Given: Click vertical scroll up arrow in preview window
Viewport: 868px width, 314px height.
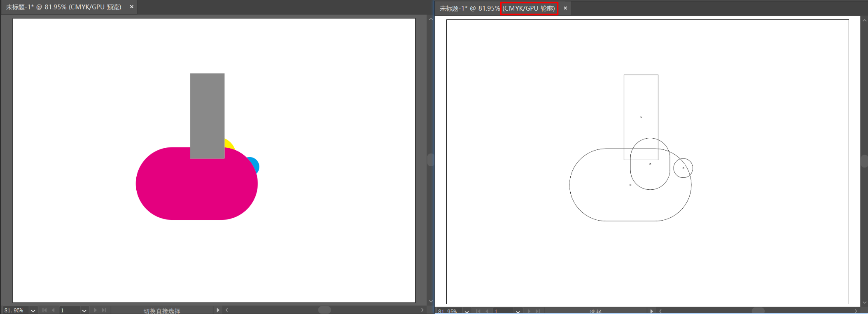Looking at the screenshot, I should pos(431,19).
